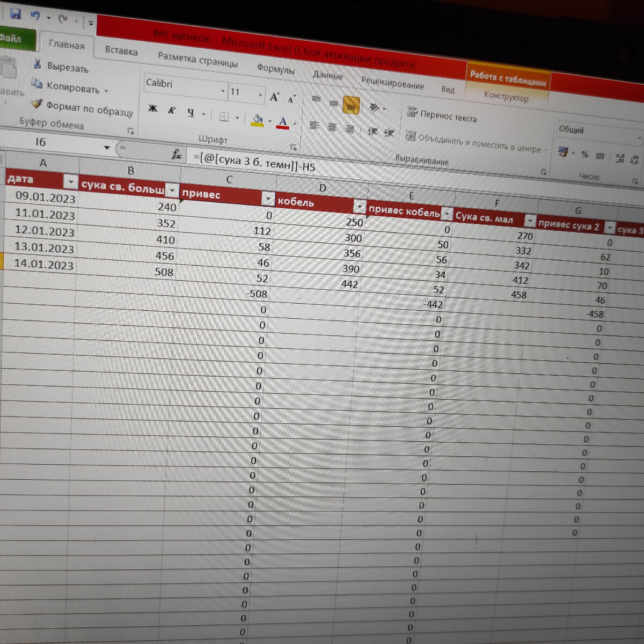Decrease decimal places
Screen dimensions: 644x644
[634, 160]
